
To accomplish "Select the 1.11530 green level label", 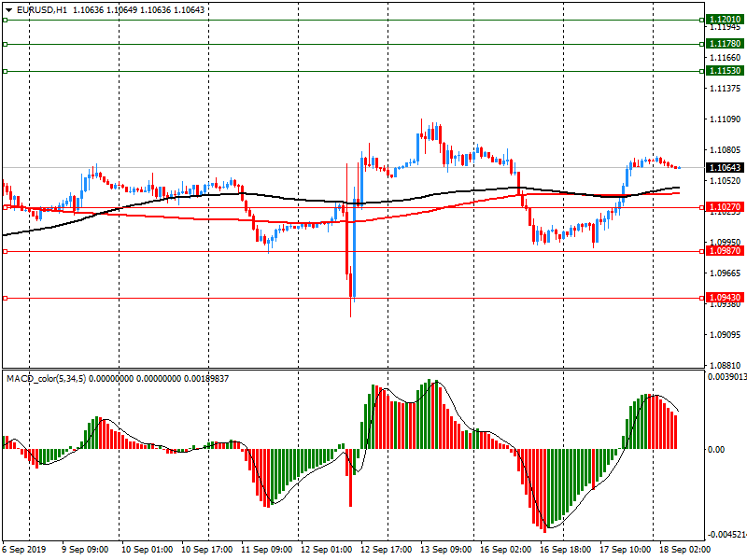I will [725, 71].
